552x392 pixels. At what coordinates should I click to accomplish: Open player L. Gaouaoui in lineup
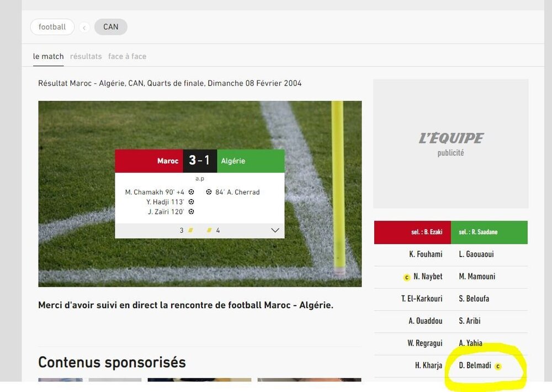[476, 254]
